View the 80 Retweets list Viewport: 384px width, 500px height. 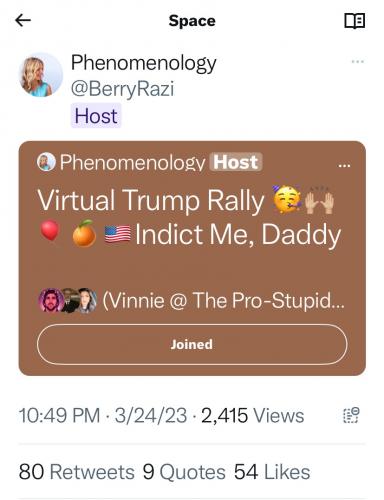(x=77, y=472)
